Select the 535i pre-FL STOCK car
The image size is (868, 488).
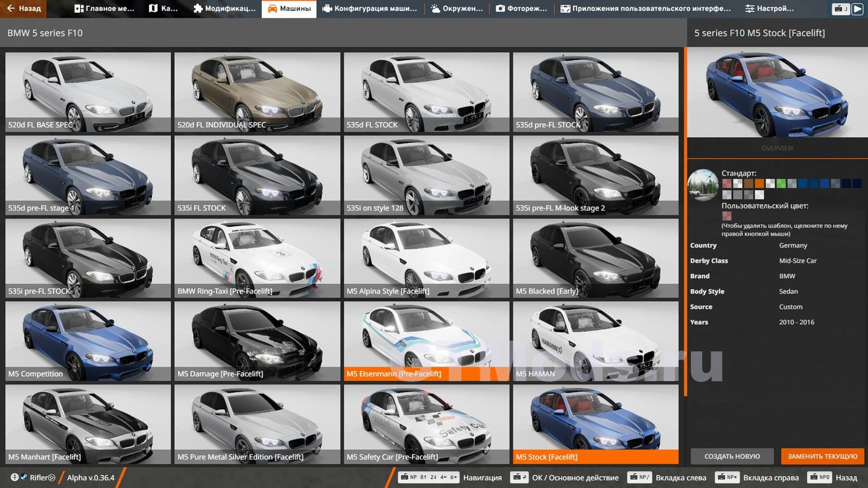click(x=88, y=258)
